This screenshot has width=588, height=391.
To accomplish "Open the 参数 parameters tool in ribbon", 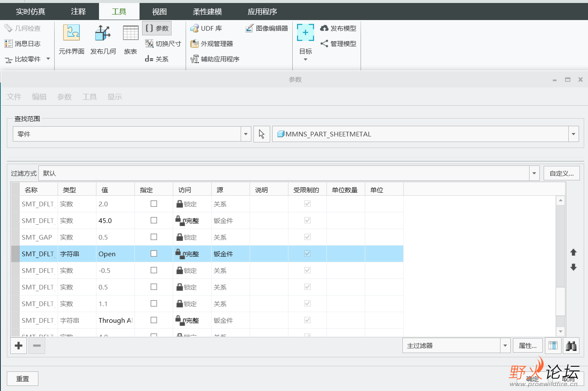I will tap(157, 28).
